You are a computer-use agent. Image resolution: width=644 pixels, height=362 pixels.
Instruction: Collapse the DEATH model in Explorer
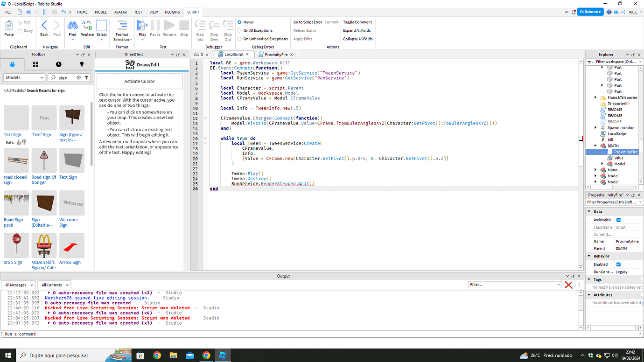coord(596,146)
